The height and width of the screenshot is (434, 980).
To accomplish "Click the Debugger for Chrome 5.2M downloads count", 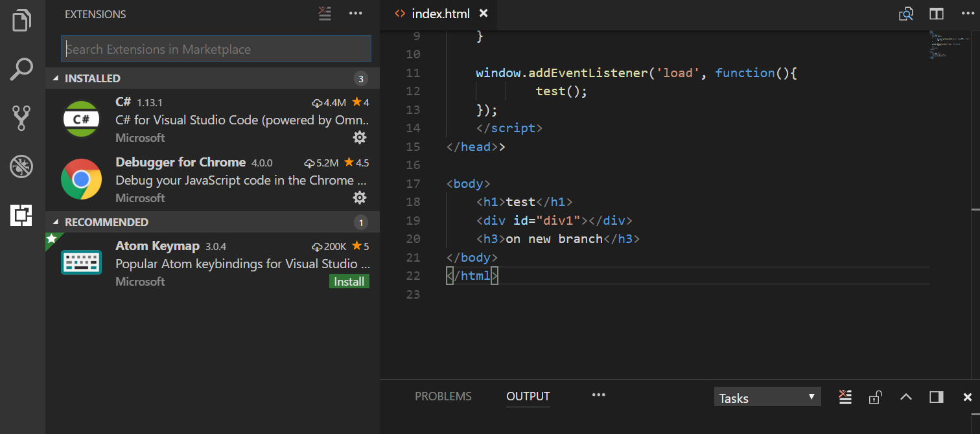I will pos(321,163).
